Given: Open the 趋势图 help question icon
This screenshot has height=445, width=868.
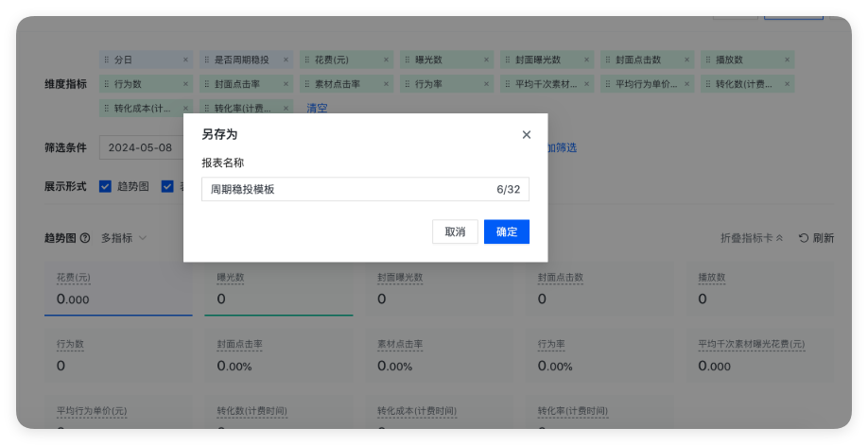Looking at the screenshot, I should [85, 238].
